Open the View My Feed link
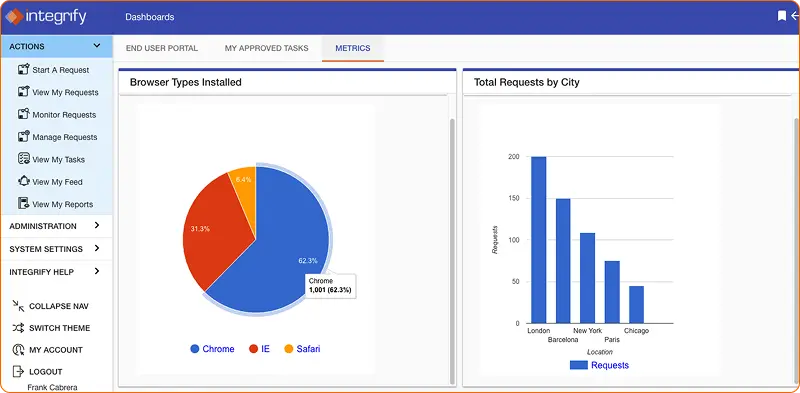This screenshot has height=393, width=800. (x=57, y=182)
